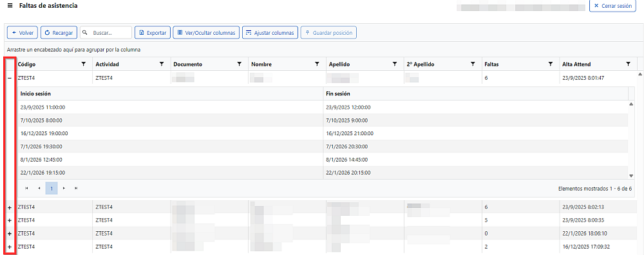Viewport: 644px width, 255px height.
Task: Select session start 23/9/2025 11:00:00
Action: click(43, 107)
